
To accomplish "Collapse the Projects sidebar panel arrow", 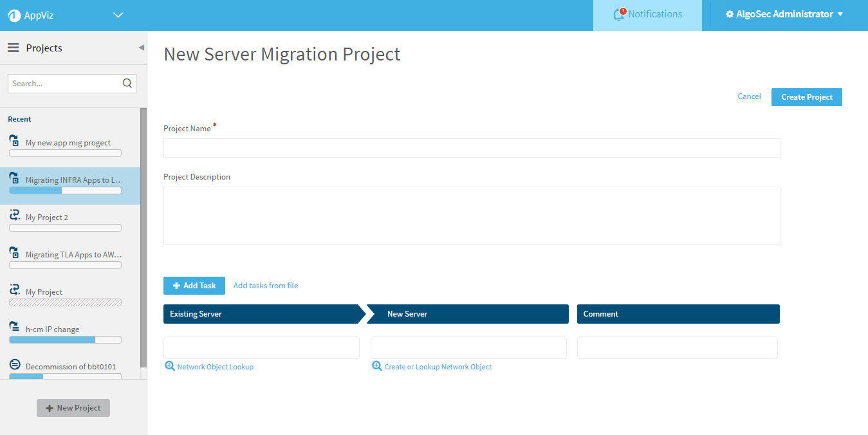I will [x=141, y=48].
